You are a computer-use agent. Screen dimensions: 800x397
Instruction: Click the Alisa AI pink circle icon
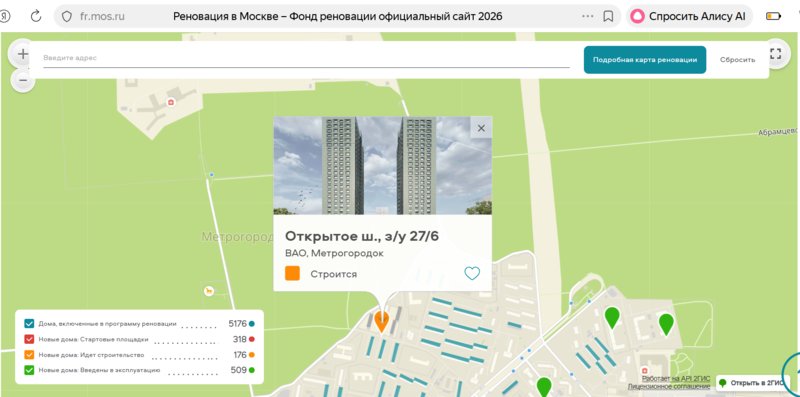click(x=637, y=16)
